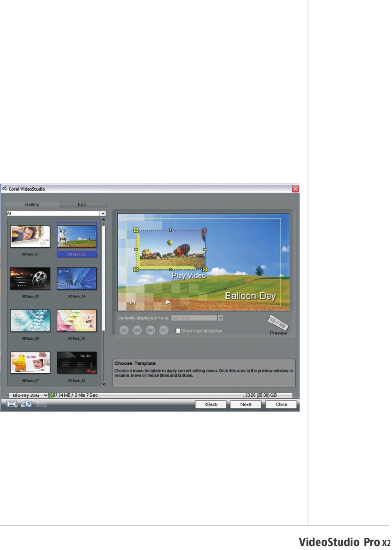The height and width of the screenshot is (550, 392).
Task: Select the HDBasic_07 baby template
Action: pos(30,363)
